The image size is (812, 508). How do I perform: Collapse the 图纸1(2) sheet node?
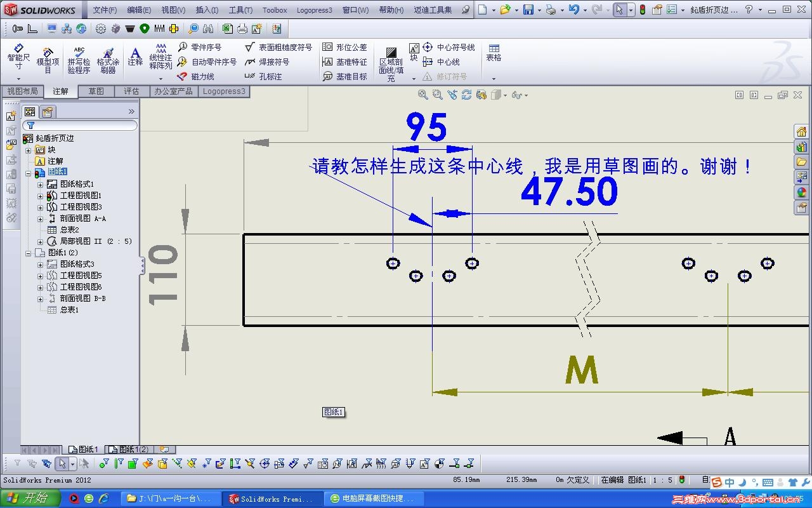click(x=28, y=253)
